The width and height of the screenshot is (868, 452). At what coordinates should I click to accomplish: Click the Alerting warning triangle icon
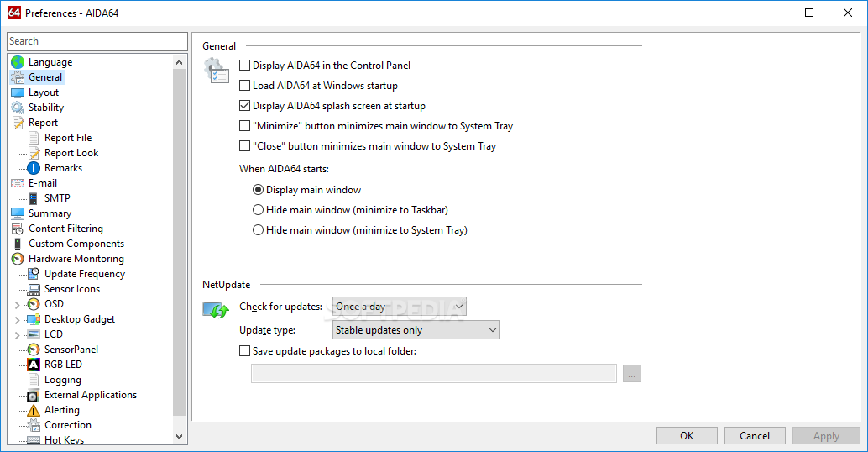click(x=34, y=410)
